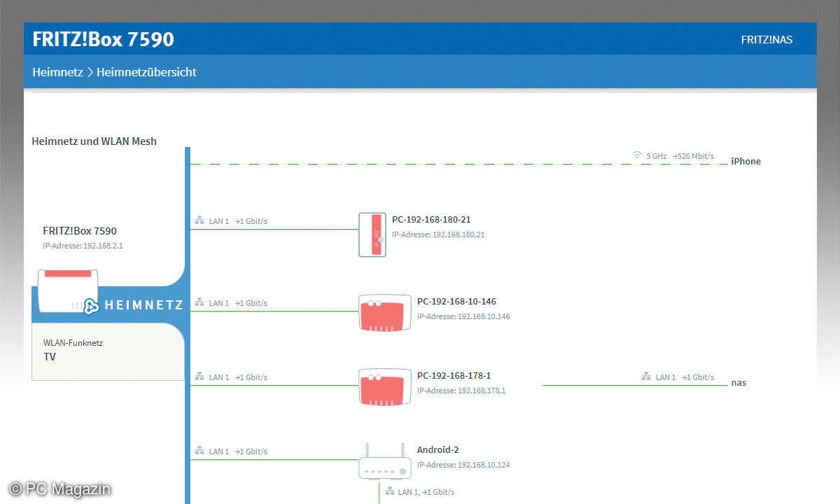
Task: Click the '526 Mbit/s' speed value
Action: coord(696,156)
